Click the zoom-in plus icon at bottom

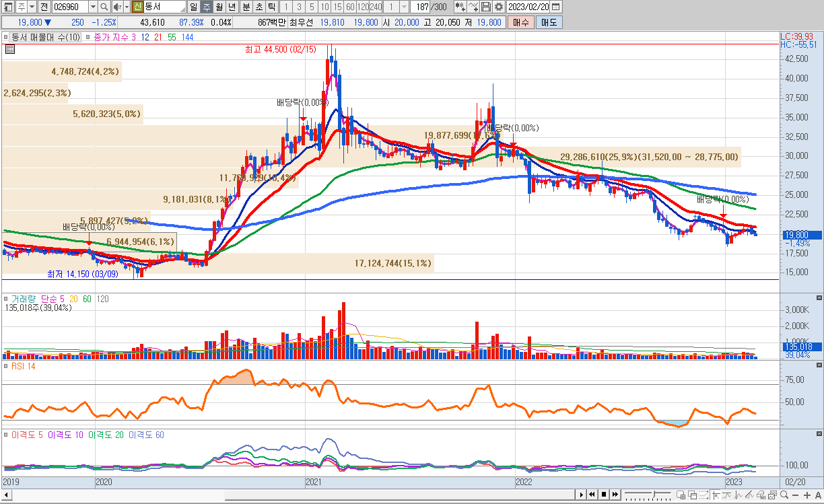pyautogui.click(x=807, y=495)
